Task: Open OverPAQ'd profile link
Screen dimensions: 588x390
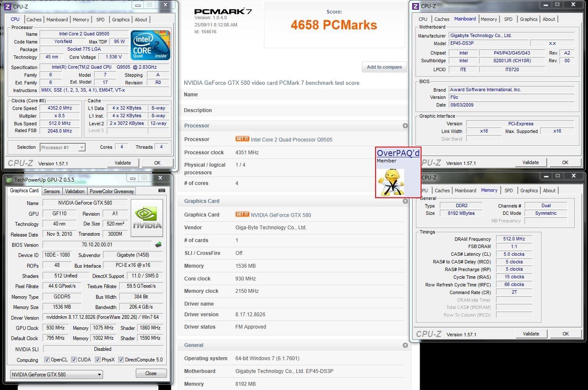Action: (x=398, y=153)
